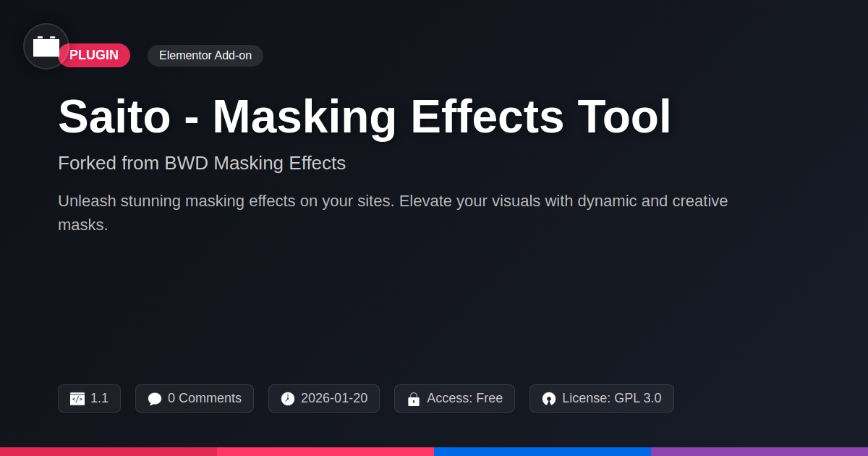Image resolution: width=868 pixels, height=456 pixels.
Task: Open the 0 Comments link
Action: 195,398
